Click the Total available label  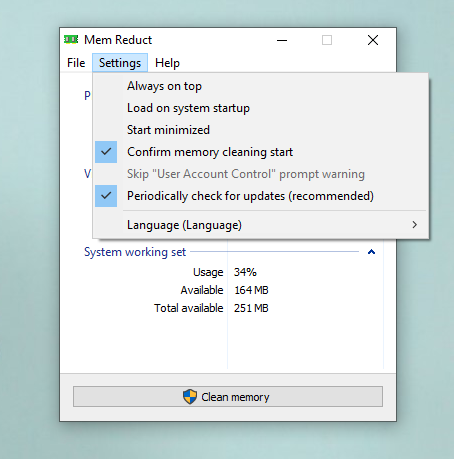(x=189, y=308)
